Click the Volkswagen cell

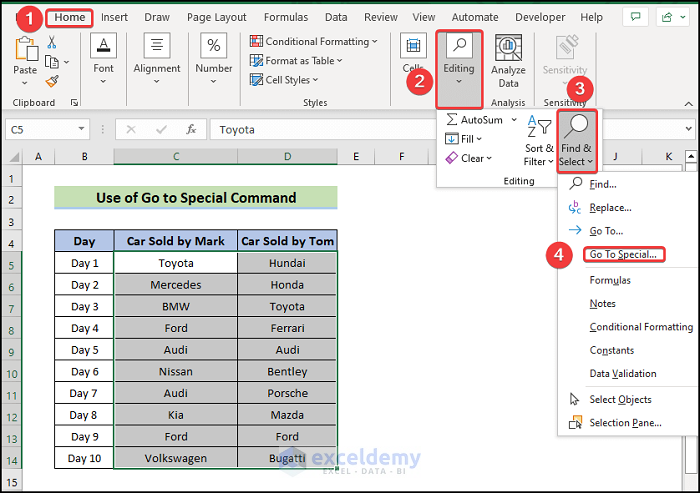175,458
